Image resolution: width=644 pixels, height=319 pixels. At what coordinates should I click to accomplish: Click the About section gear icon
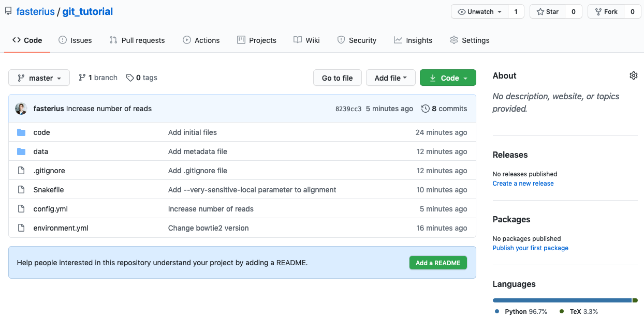[634, 75]
